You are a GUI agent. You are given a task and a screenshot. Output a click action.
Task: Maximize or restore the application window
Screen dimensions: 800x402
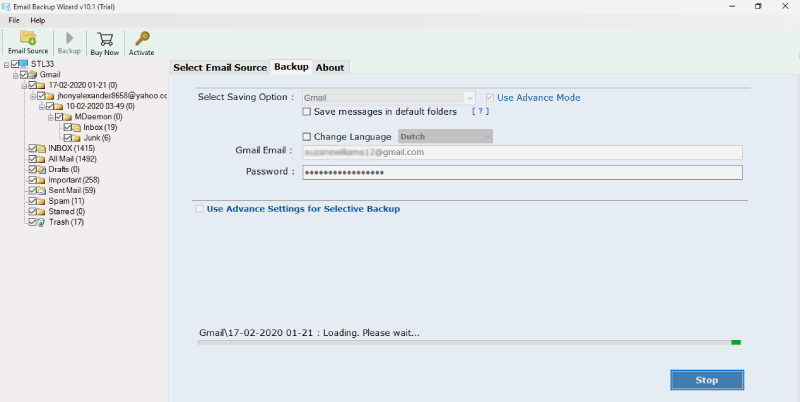point(758,7)
